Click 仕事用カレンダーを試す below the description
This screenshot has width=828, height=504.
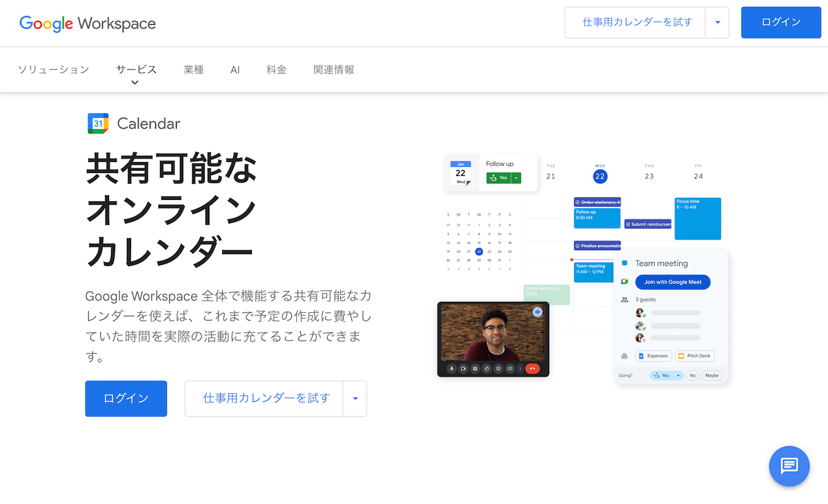(264, 399)
